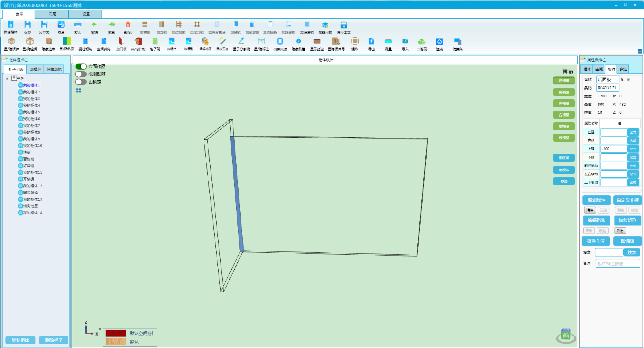Click the 创建区域 create region icon

280,41
